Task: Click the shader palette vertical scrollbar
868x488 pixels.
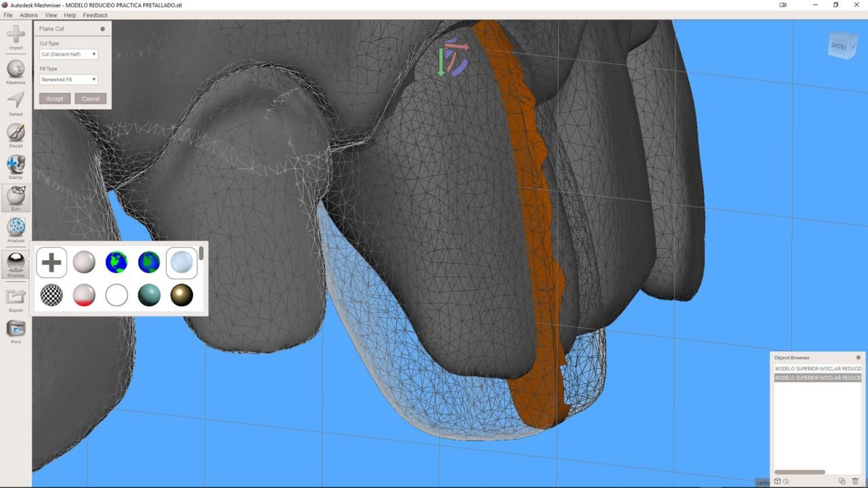Action: (201, 254)
